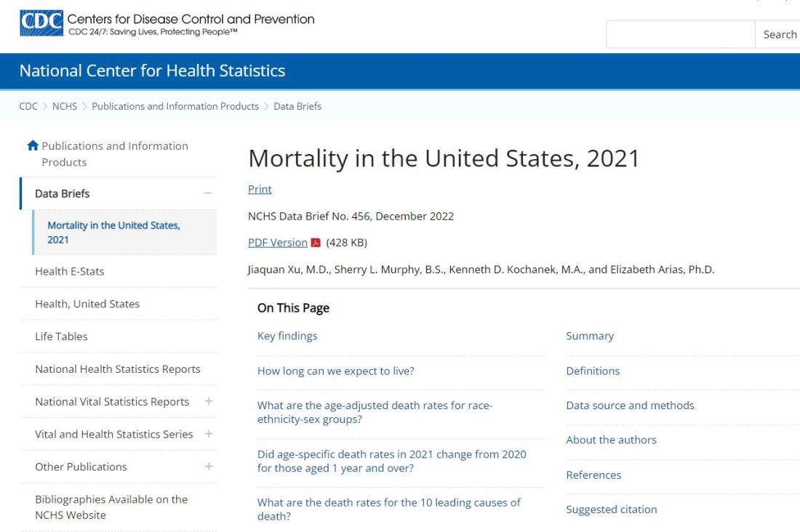Click the On This Page heading
The image size is (800, 532).
(293, 307)
